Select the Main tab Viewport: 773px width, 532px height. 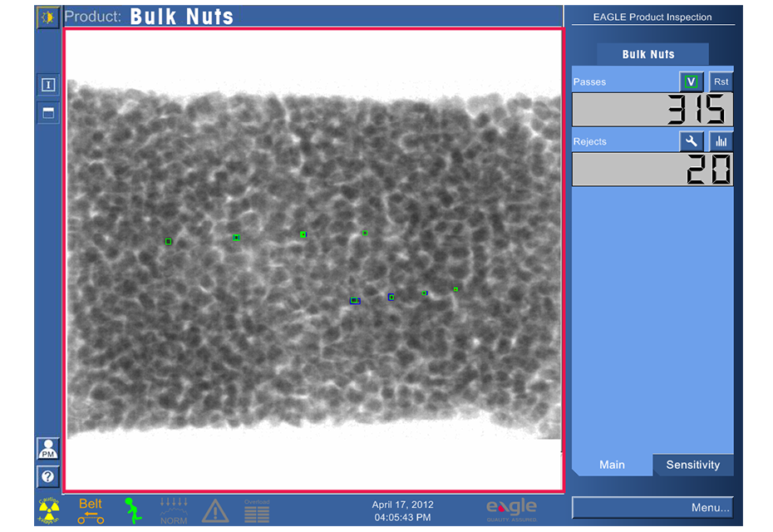point(612,465)
